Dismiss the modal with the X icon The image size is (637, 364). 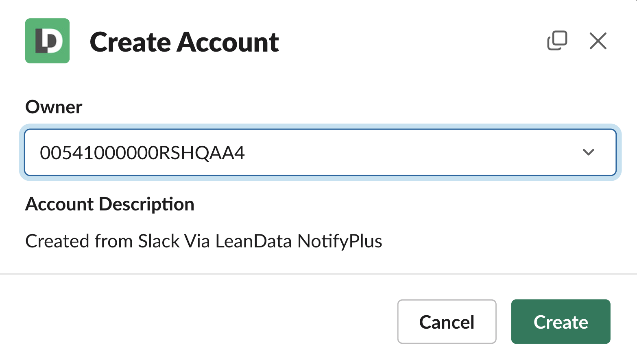598,41
